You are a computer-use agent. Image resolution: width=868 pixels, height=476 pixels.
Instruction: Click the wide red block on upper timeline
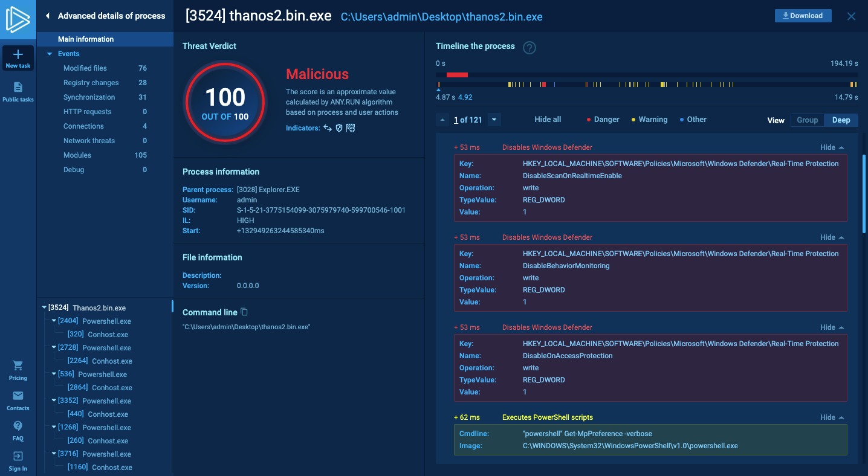457,75
